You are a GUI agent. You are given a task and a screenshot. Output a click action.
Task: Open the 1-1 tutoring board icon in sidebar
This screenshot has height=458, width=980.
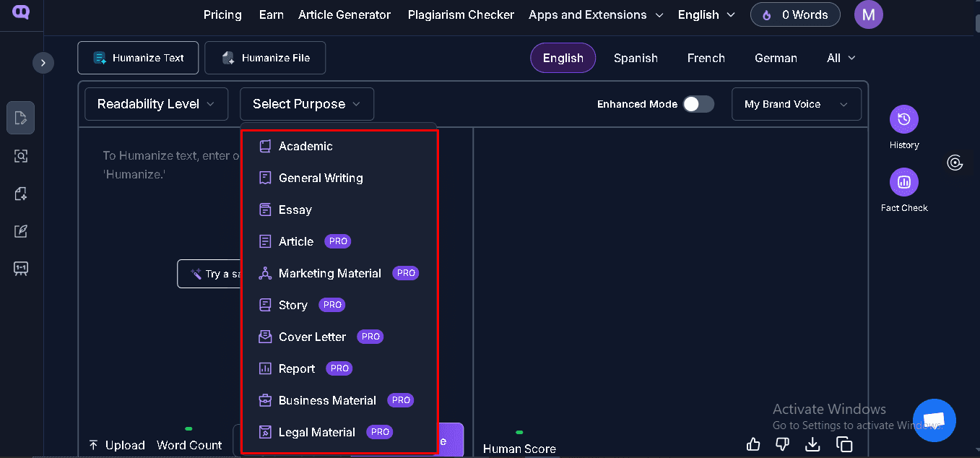coord(20,268)
